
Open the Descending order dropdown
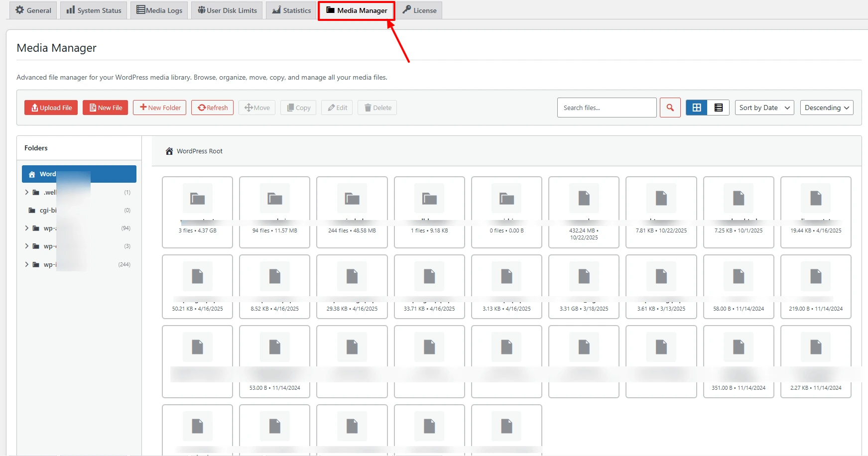click(826, 108)
